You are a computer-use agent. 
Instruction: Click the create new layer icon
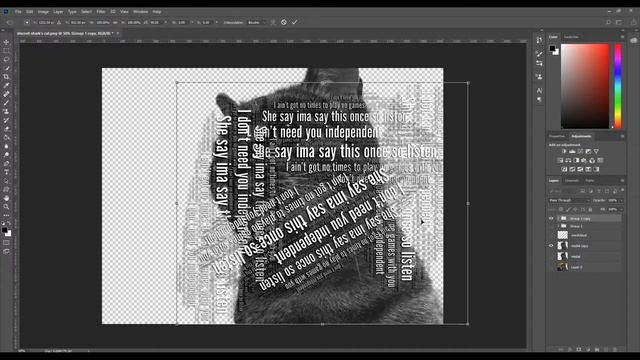click(x=606, y=350)
